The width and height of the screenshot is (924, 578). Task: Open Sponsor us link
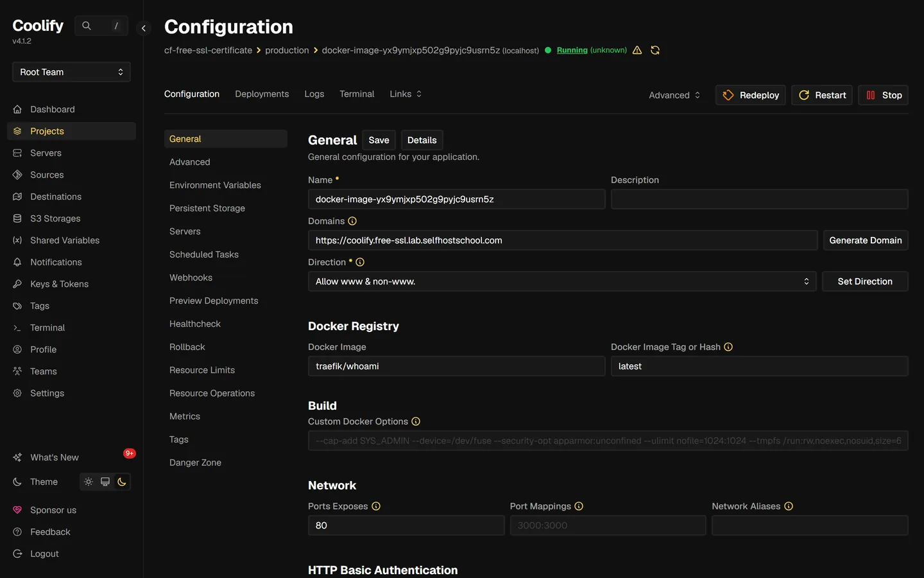coord(71,510)
